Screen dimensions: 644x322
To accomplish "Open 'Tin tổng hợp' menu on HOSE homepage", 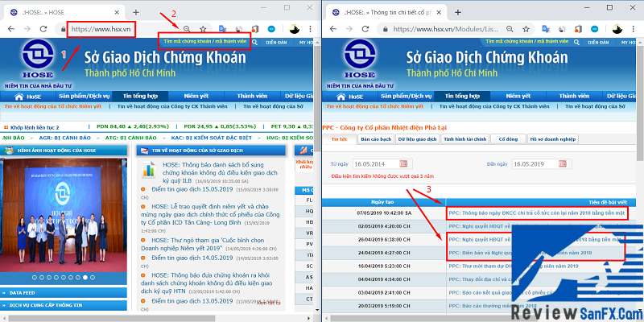I will 140,96.
